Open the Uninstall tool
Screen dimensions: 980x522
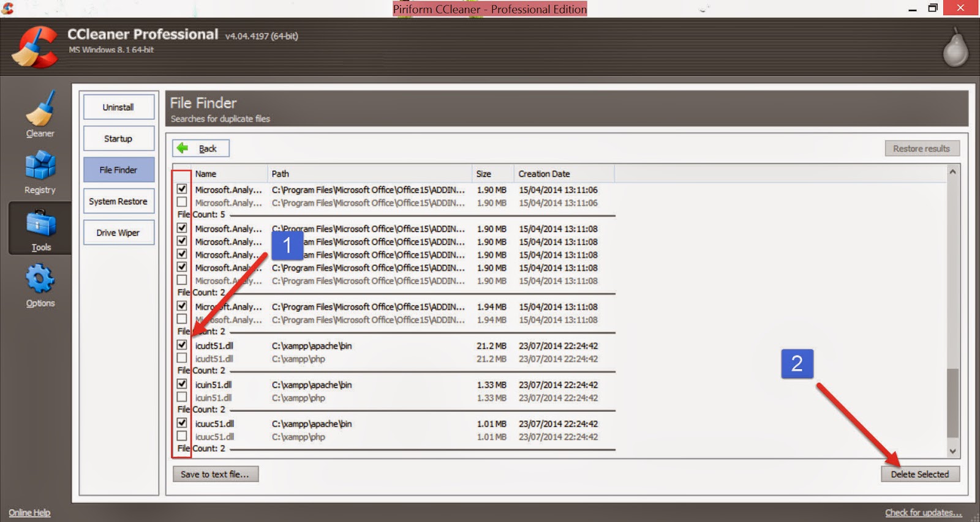click(119, 107)
